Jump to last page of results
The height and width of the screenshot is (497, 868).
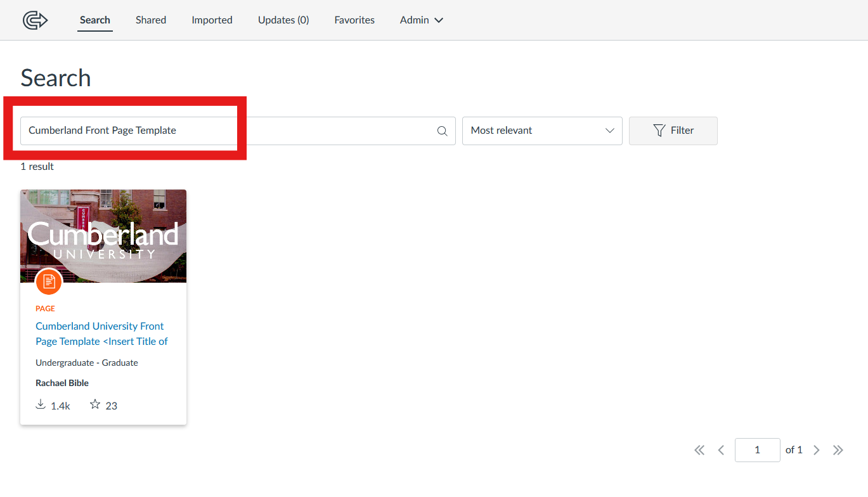[x=838, y=450]
